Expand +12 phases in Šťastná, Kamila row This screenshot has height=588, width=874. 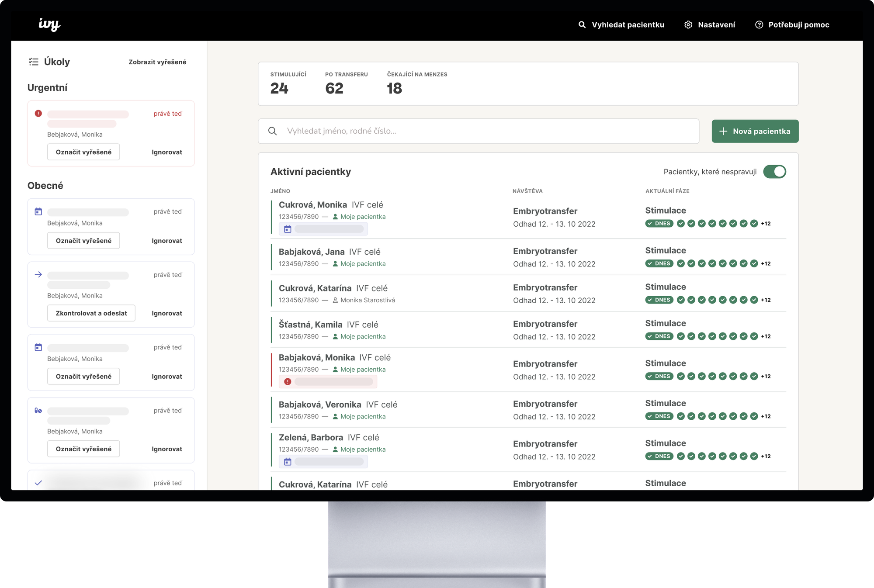coord(766,336)
